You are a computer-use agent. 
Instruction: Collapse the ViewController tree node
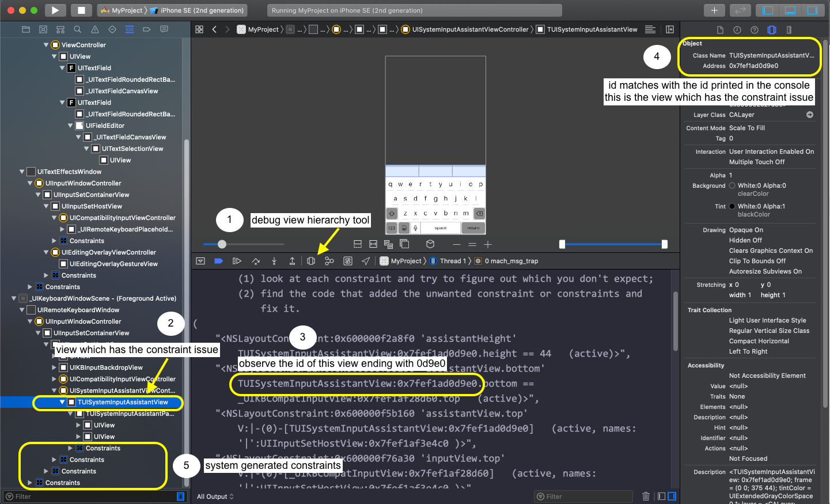(46, 44)
